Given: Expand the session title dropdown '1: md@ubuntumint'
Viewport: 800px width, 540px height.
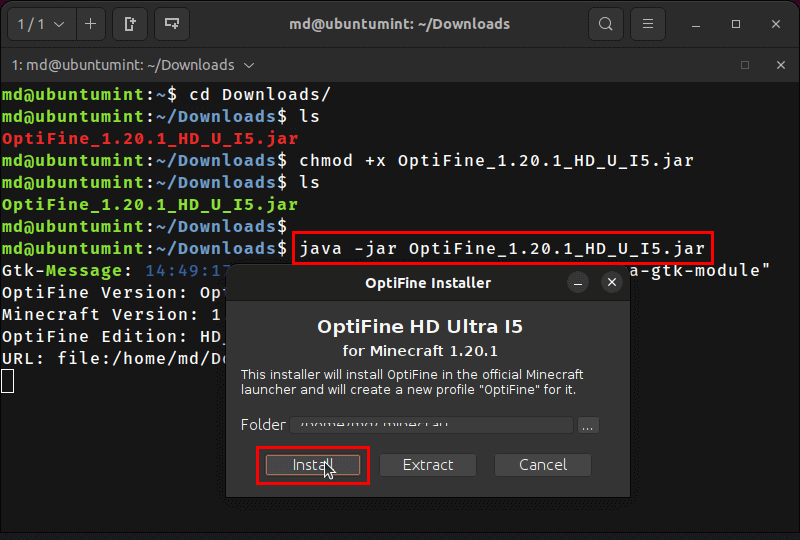Looking at the screenshot, I should (133, 65).
